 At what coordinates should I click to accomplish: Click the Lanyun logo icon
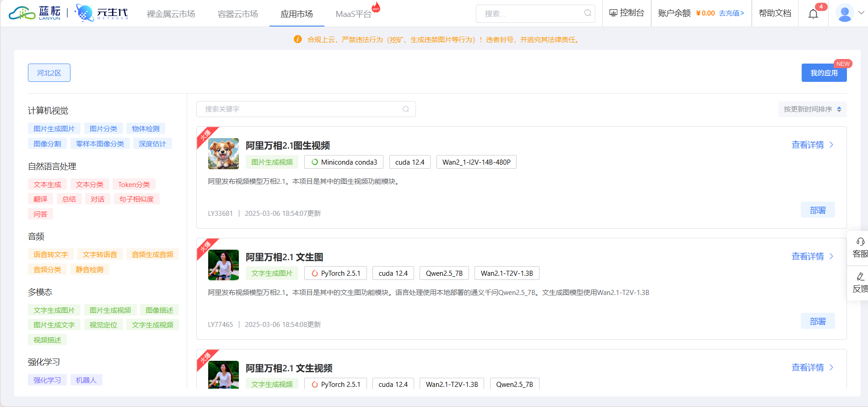point(35,13)
